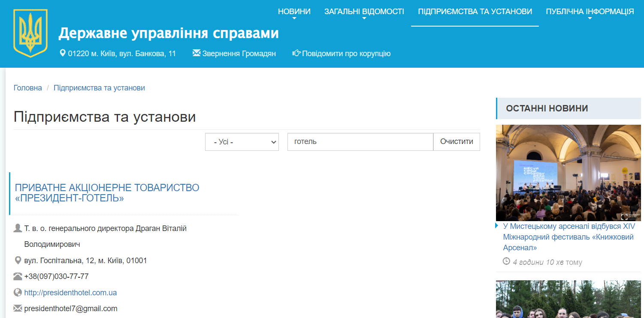Click the globe icon beside presidenthotel.com.ua
The height and width of the screenshot is (318, 644).
click(18, 292)
